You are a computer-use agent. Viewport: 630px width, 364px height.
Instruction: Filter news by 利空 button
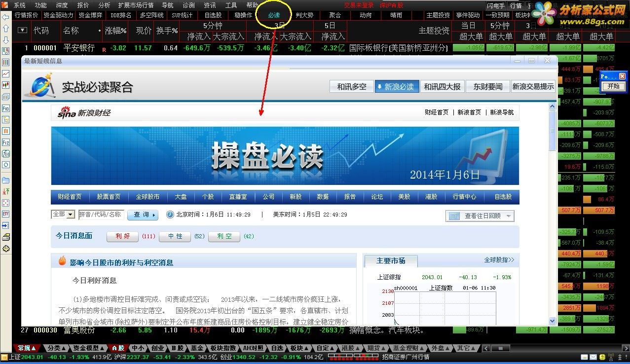click(224, 236)
